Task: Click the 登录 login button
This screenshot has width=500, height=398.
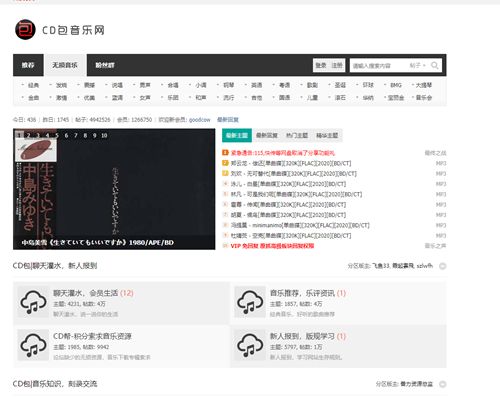Action: click(321, 65)
